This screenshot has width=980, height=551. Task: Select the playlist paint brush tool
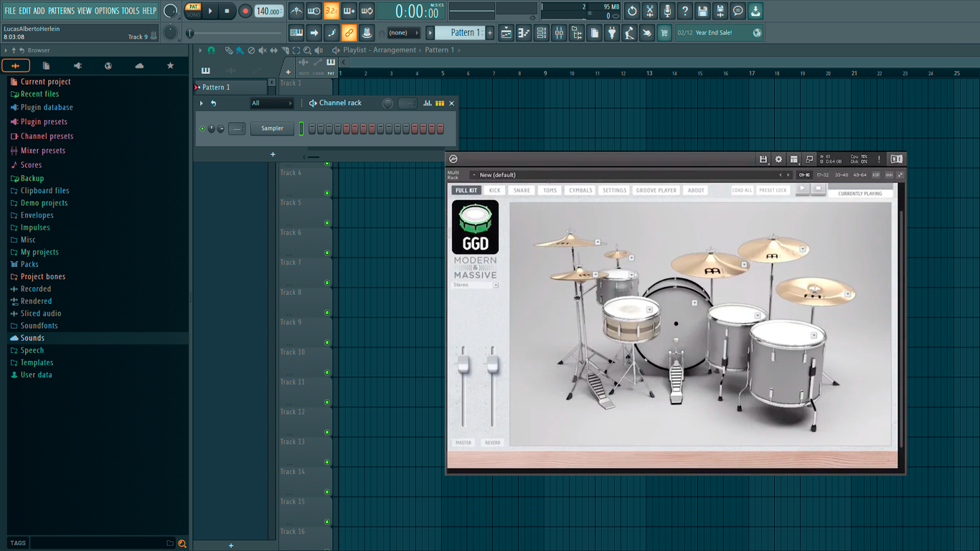(240, 50)
